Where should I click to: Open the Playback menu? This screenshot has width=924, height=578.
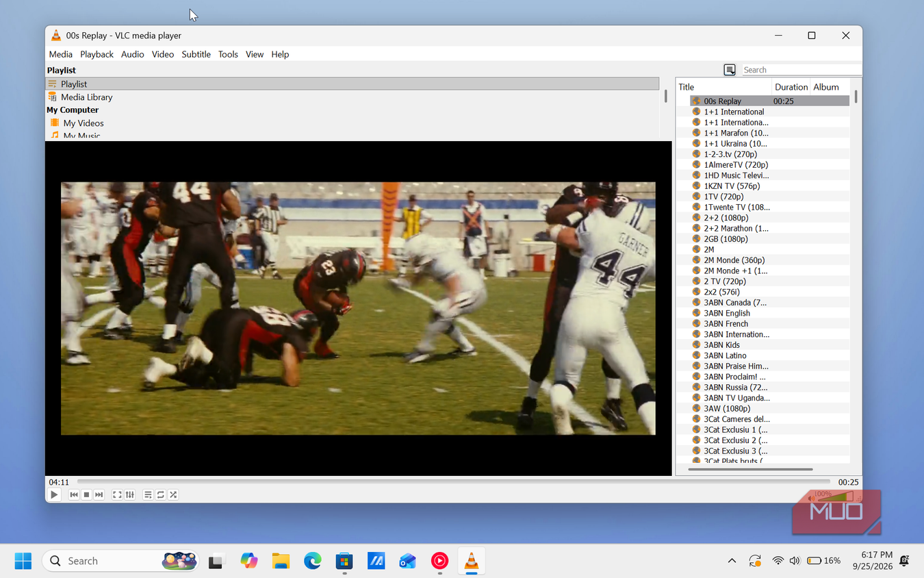click(97, 54)
